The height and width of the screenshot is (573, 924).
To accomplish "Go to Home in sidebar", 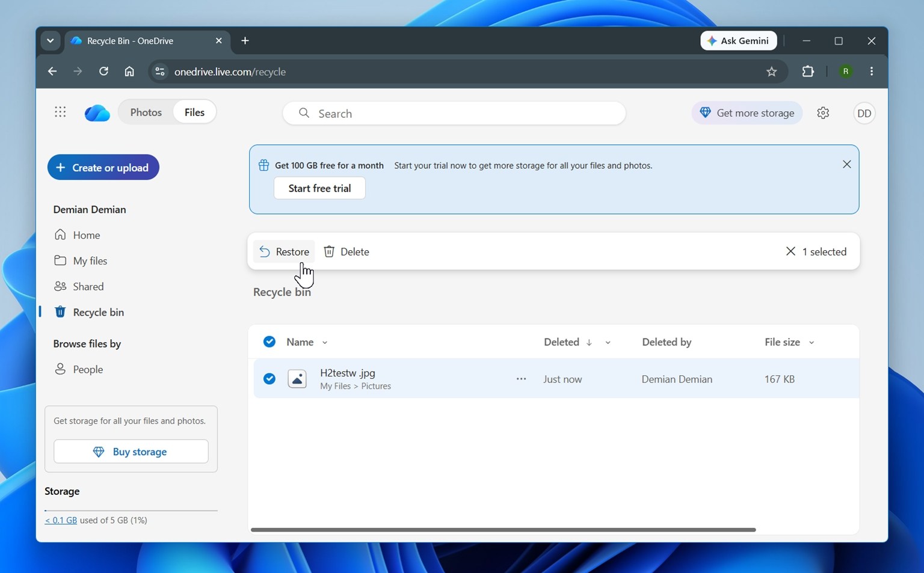I will coord(77,235).
